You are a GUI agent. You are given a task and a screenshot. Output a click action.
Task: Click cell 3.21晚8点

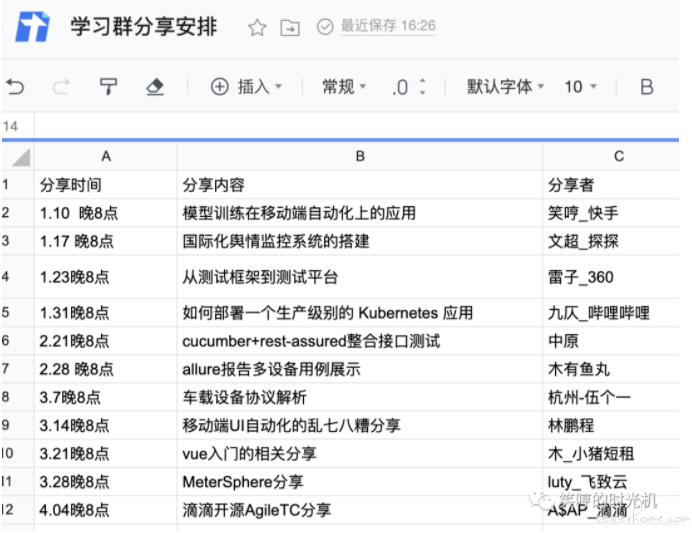click(x=106, y=454)
